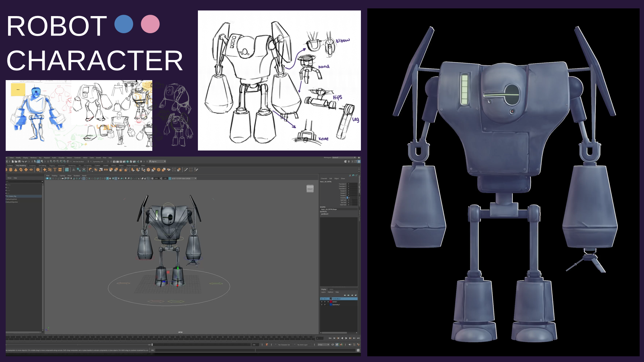
Task: Click the blue Geometry1 layer color swatch
Action: point(331,305)
